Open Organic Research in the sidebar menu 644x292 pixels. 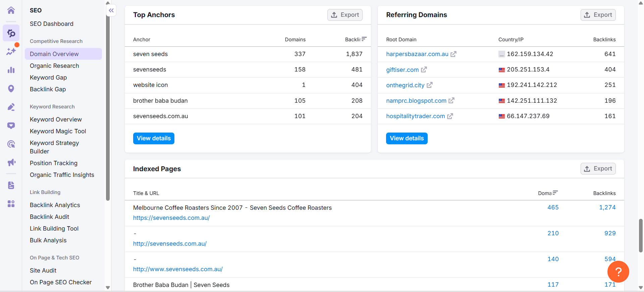(x=54, y=66)
